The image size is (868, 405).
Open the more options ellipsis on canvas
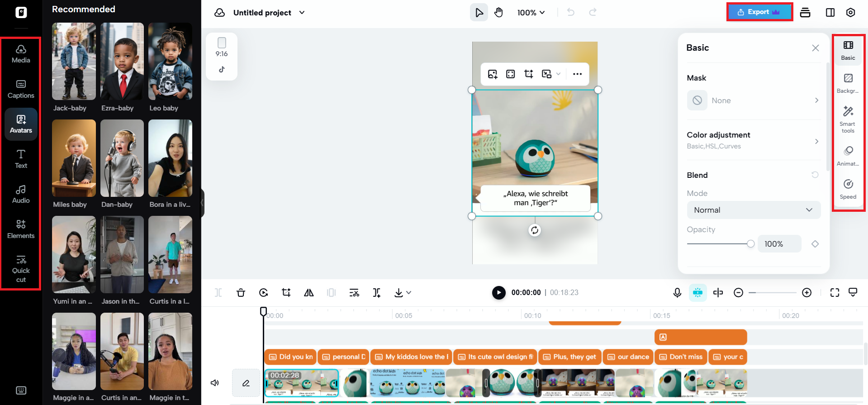pos(577,74)
